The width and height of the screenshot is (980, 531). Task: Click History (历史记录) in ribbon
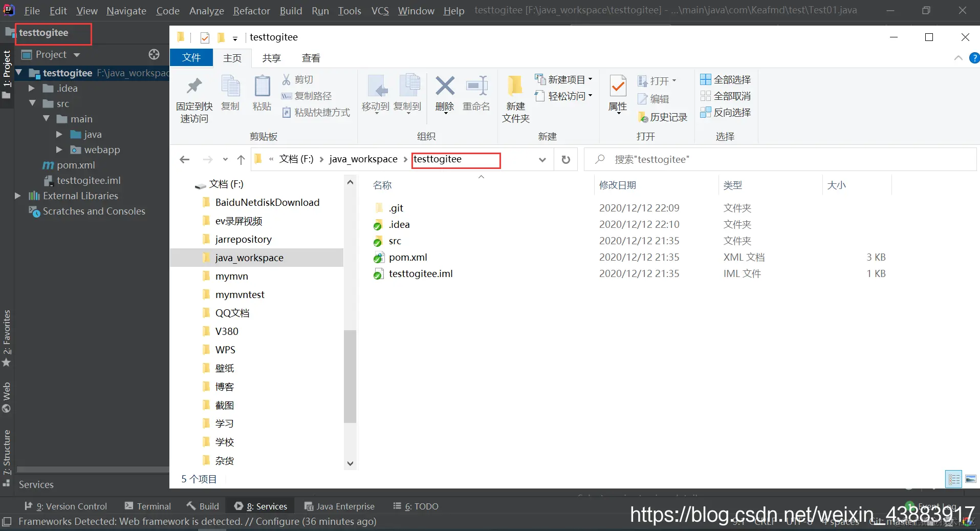(663, 117)
